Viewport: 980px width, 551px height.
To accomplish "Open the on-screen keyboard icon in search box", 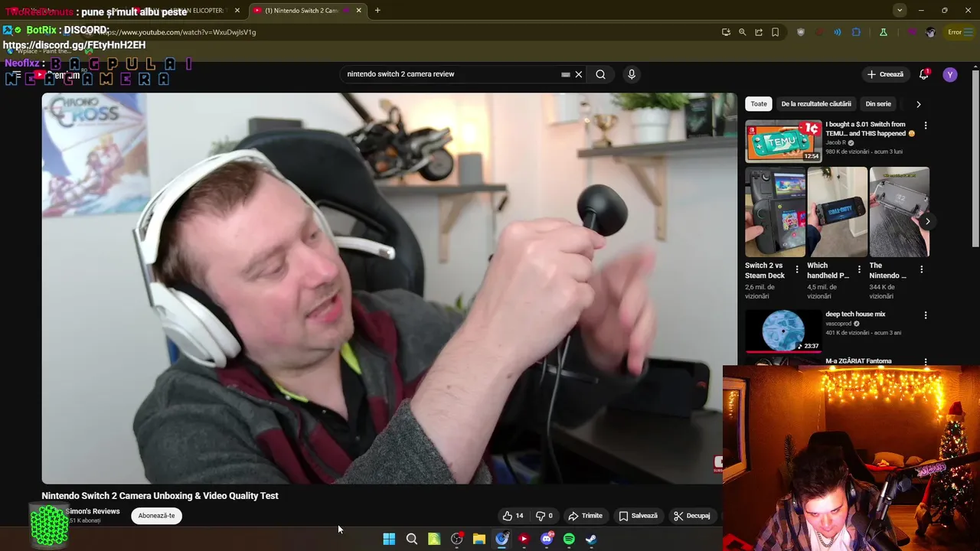I will [x=566, y=74].
